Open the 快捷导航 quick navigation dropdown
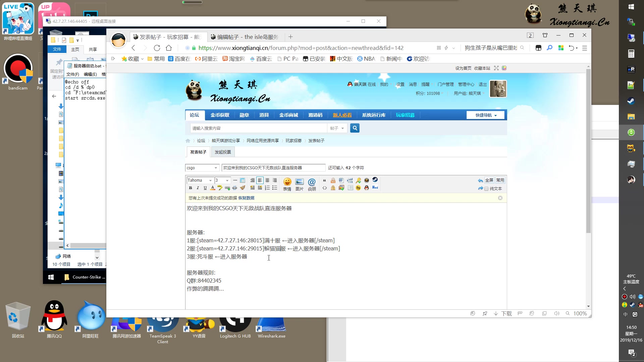Screen dimensions: 644x362 486,115
